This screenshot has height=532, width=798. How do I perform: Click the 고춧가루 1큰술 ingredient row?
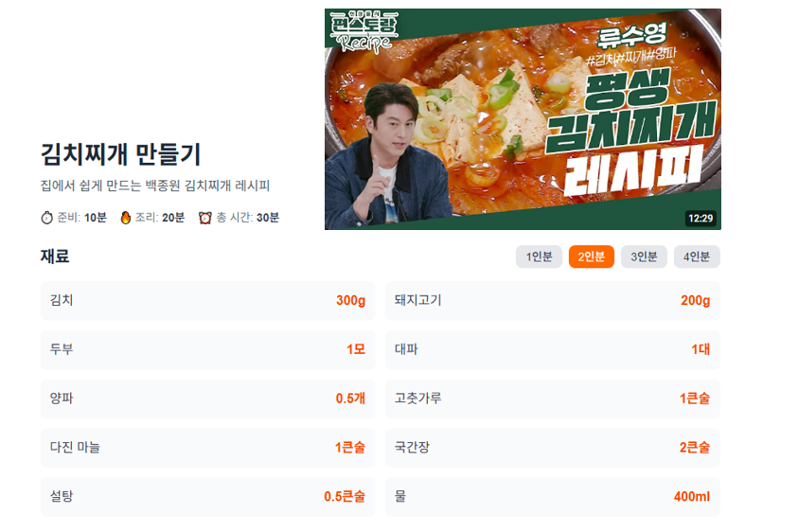pos(553,399)
